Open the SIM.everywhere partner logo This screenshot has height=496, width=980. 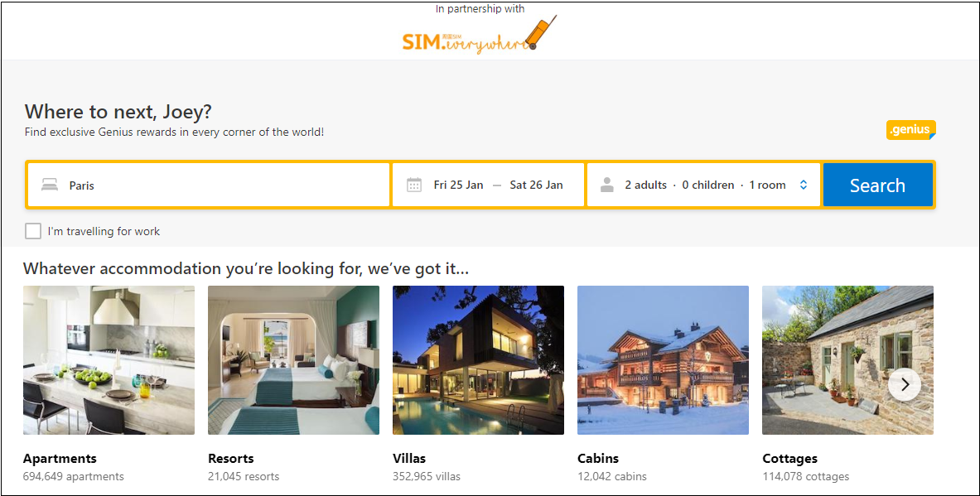tap(479, 35)
